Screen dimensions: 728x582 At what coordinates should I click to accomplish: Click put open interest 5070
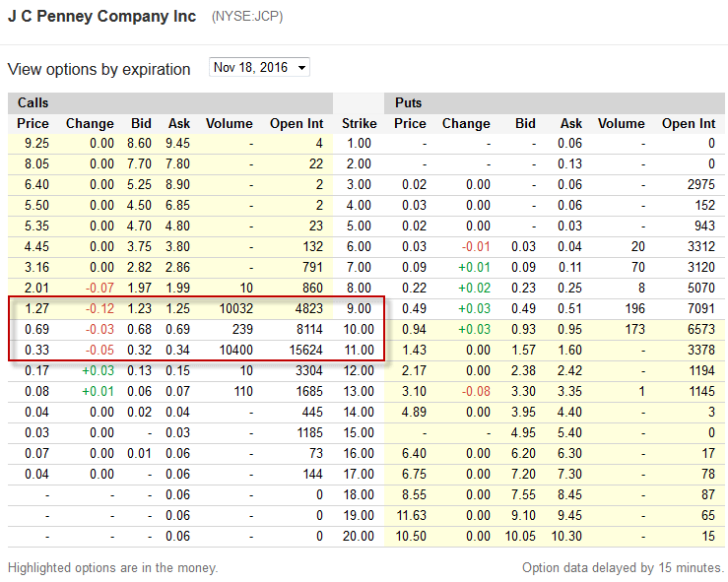coord(701,289)
